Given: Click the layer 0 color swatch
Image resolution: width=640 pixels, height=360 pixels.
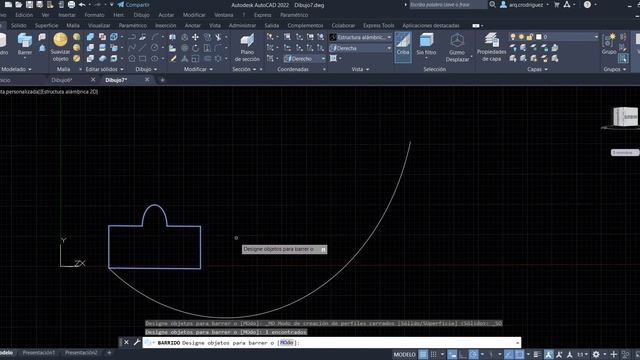Looking at the screenshot, I should coord(538,37).
